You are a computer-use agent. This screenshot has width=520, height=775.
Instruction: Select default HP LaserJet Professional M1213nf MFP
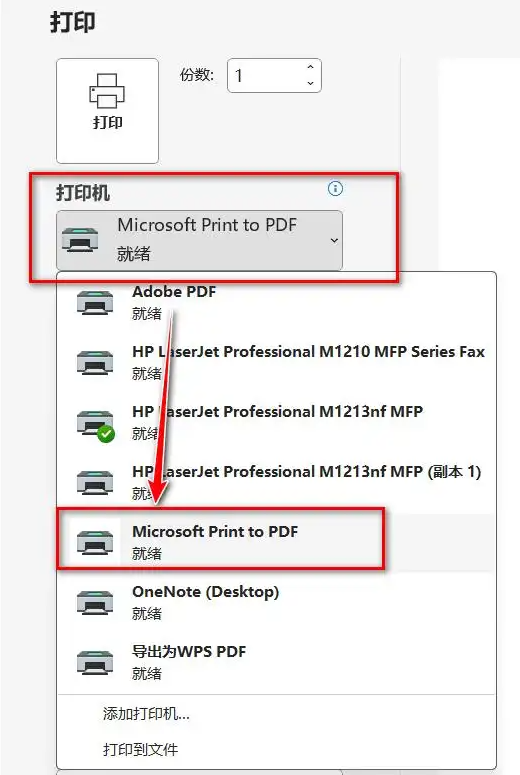[276, 423]
